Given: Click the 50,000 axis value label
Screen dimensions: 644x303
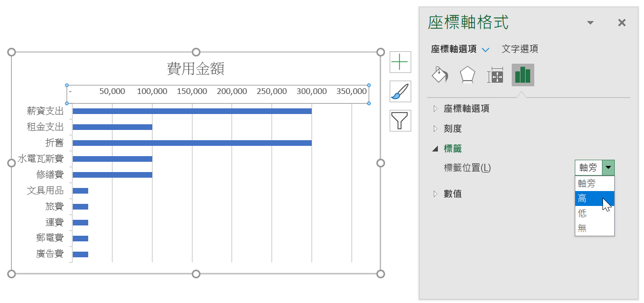Looking at the screenshot, I should [x=112, y=91].
